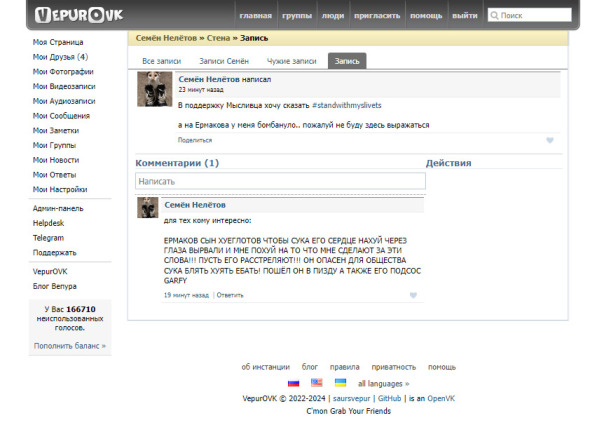Click the search magnifier icon
This screenshot has height=425, width=604.
(494, 15)
